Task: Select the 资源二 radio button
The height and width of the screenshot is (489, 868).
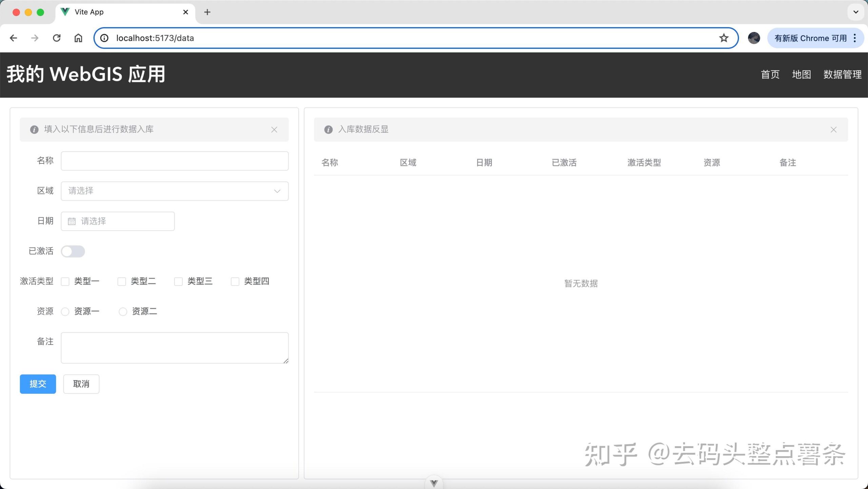Action: pyautogui.click(x=123, y=312)
